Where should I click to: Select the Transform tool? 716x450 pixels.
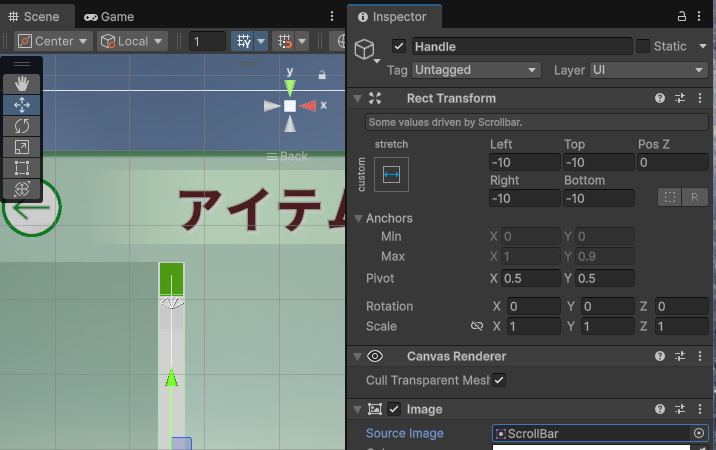22,188
